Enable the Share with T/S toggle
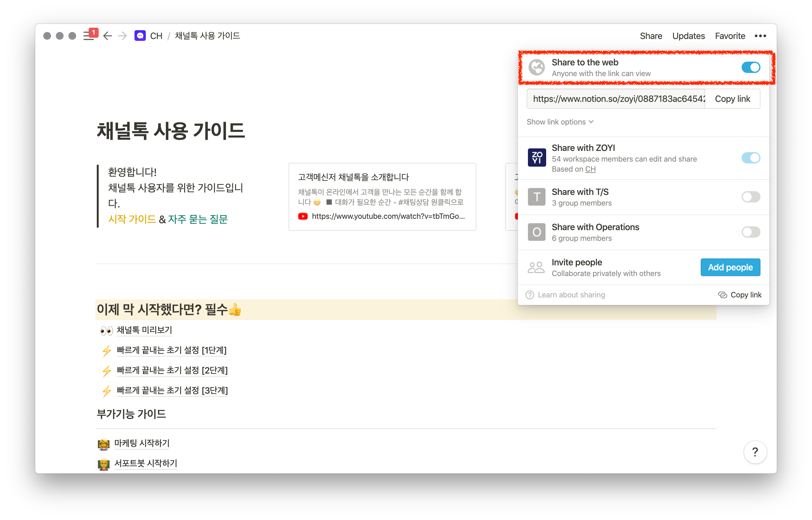Screen dimensions: 812x520 pyautogui.click(x=750, y=197)
